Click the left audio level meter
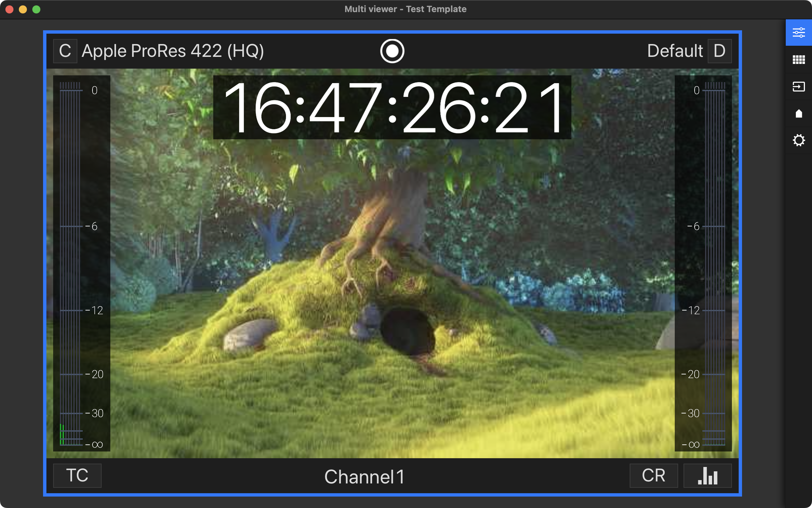Screen dimensions: 812x508 click(x=82, y=263)
